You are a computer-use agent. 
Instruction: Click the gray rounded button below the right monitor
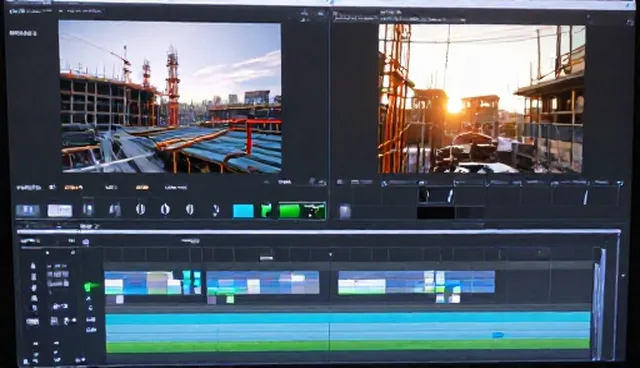[345, 211]
